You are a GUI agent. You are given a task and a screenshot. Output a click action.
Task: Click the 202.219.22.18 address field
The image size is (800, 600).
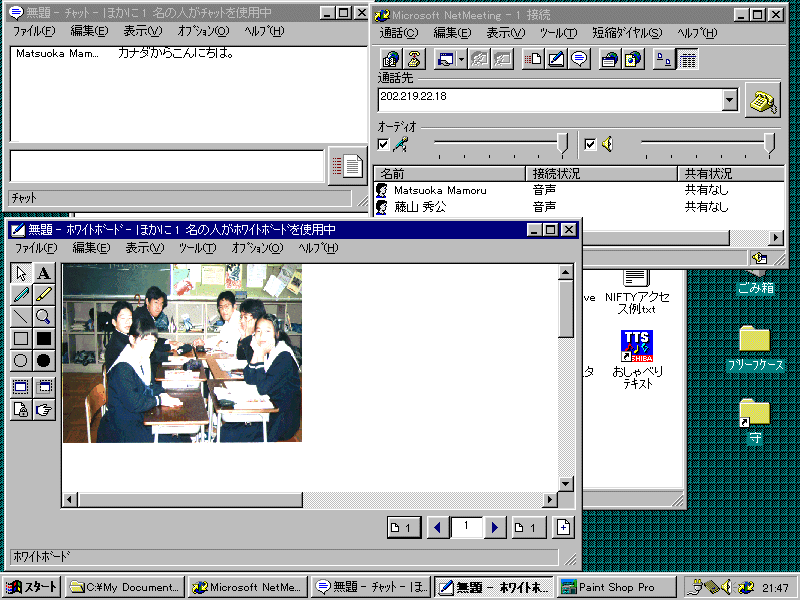click(x=550, y=99)
